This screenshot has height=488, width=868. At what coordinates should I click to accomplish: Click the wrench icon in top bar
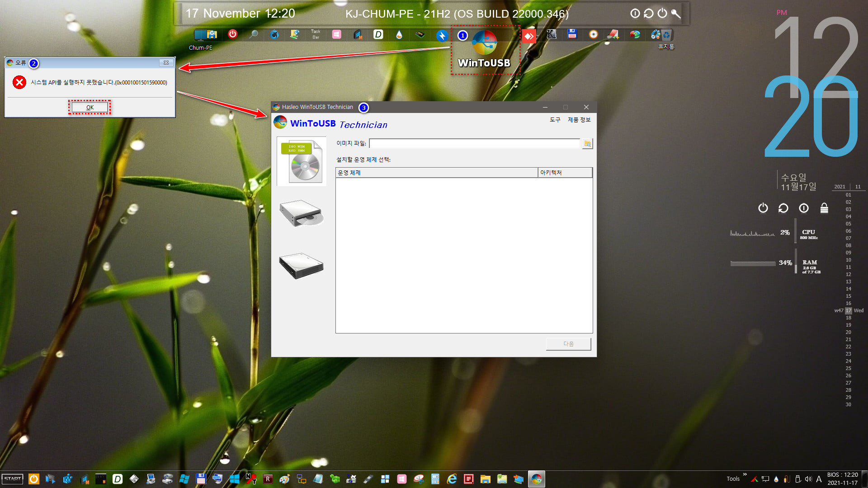click(676, 14)
